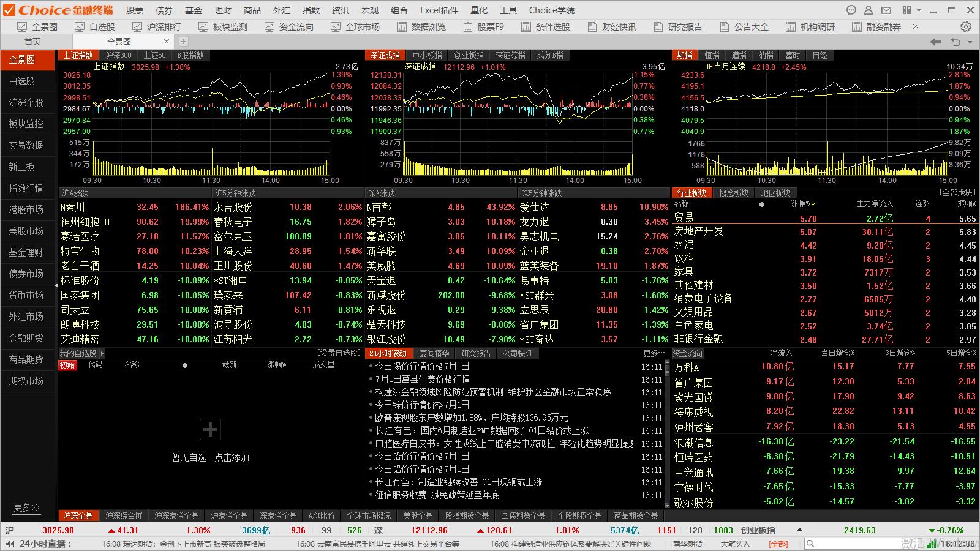Click the search input field at bottom
This screenshot has height=551, width=980.
[858, 544]
